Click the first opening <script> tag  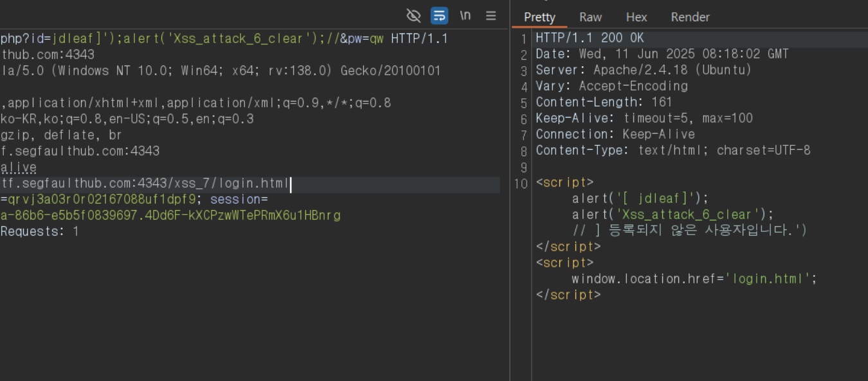(x=565, y=182)
